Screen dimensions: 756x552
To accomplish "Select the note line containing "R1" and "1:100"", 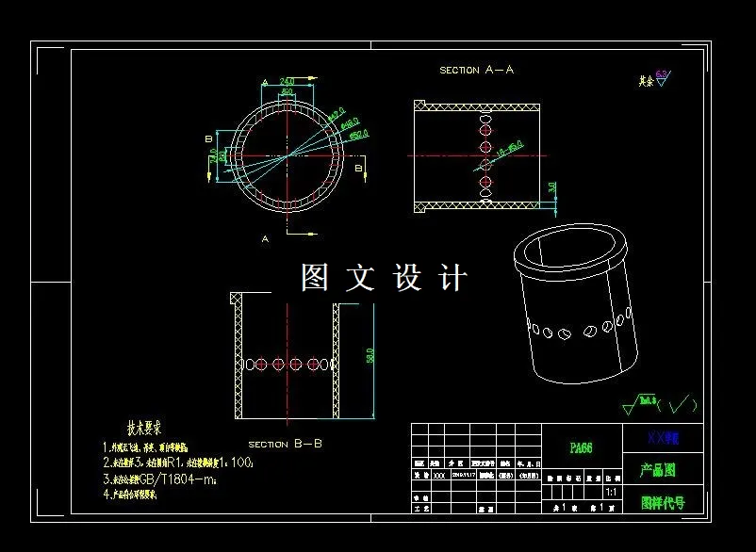I will [x=178, y=463].
